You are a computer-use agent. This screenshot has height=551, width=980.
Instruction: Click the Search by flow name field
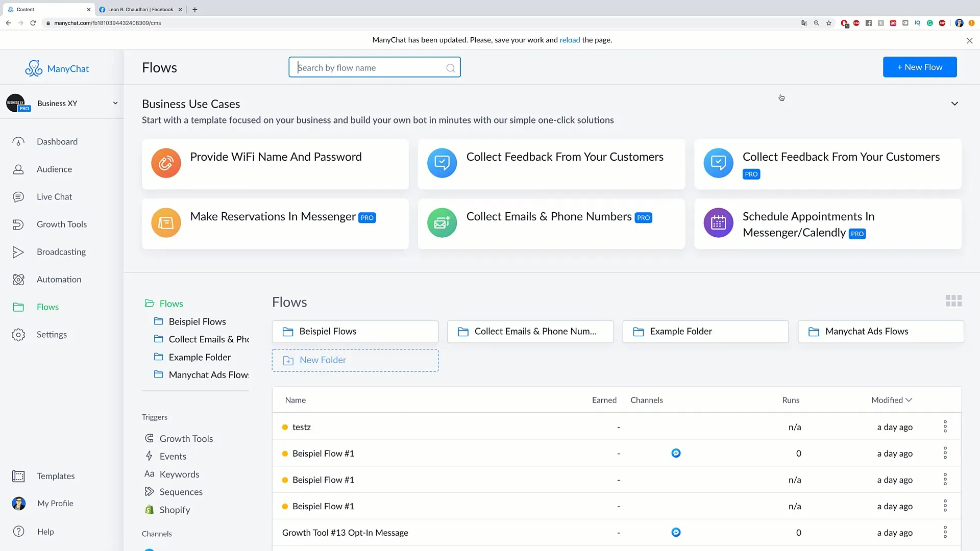click(x=374, y=67)
